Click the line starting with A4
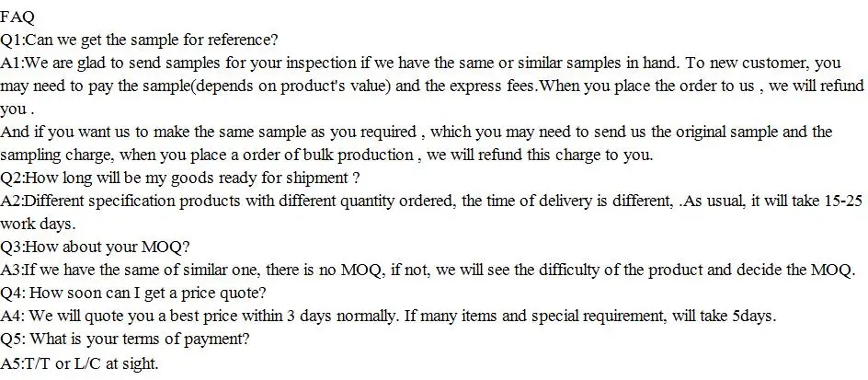 [276, 317]
